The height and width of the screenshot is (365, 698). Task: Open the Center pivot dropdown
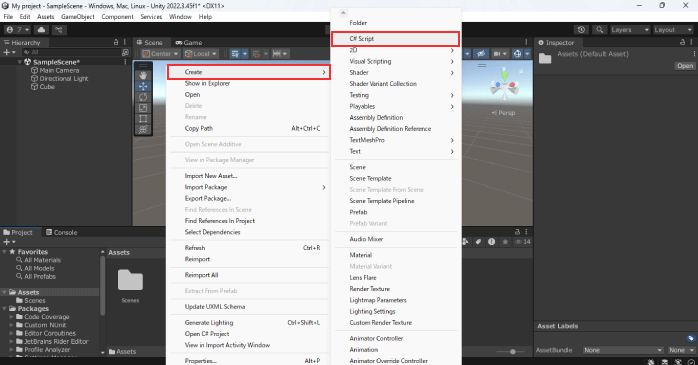160,54
